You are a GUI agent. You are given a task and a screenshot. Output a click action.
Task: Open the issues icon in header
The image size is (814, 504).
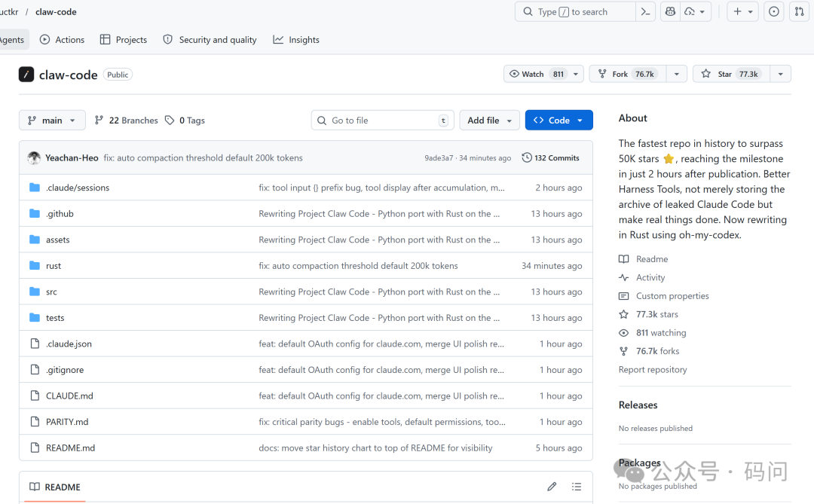tap(773, 11)
